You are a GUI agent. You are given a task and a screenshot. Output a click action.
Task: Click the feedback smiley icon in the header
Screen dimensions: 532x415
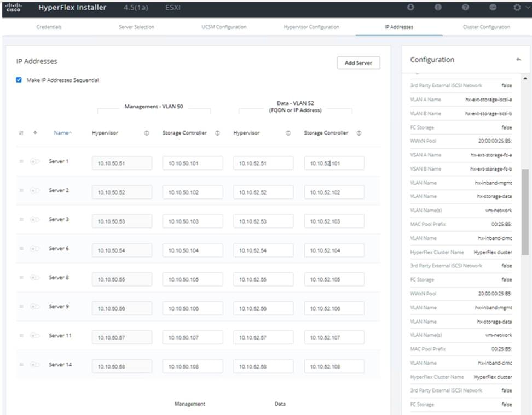coord(493,7)
